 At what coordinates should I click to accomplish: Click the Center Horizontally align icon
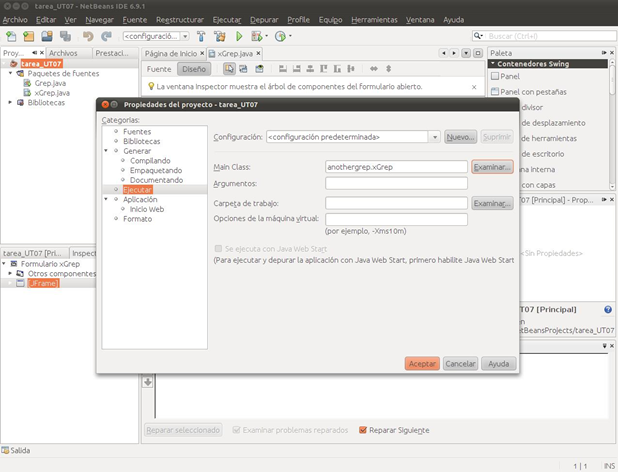[310, 69]
